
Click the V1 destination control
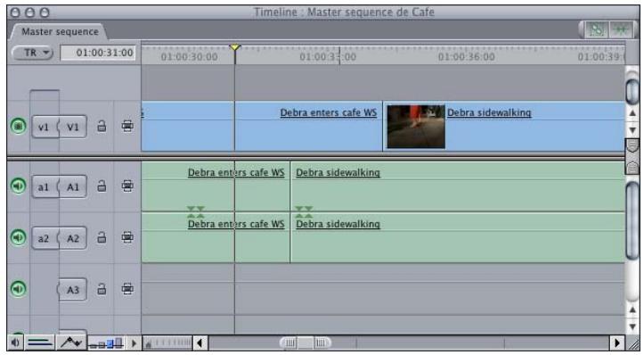tap(73, 127)
